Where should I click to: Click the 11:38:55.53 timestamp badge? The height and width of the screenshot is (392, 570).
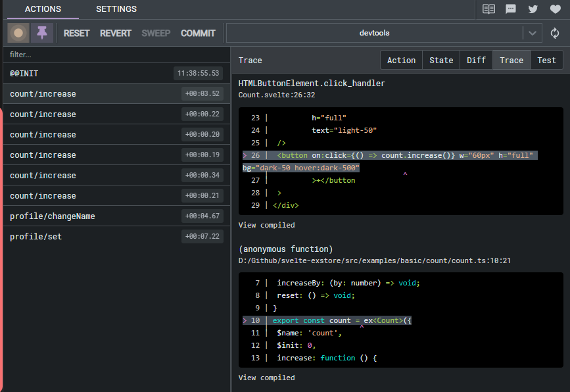(198, 73)
